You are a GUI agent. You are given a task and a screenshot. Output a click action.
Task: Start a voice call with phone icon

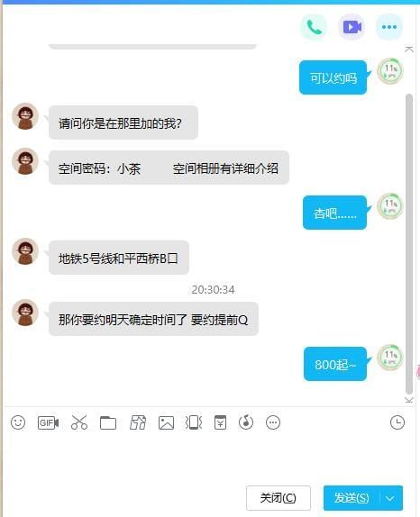click(314, 27)
